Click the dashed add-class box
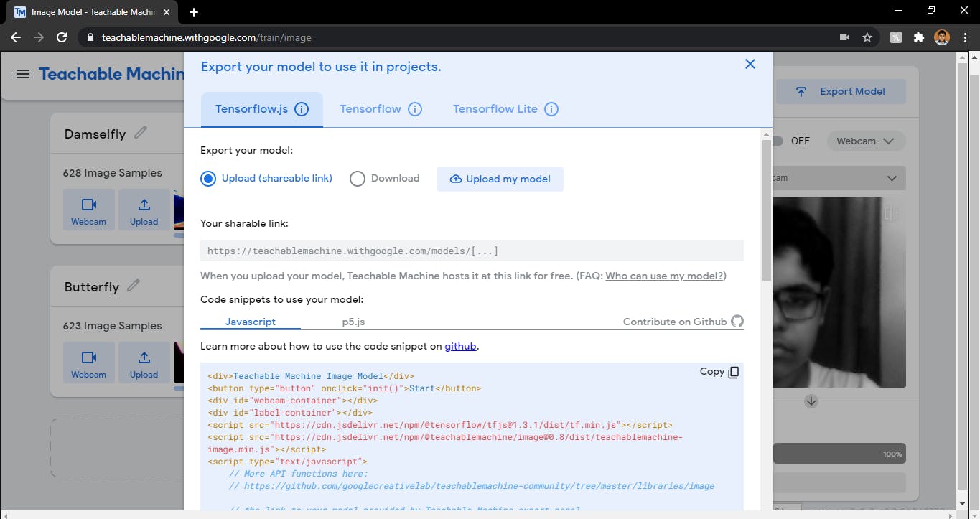980x519 pixels. 117,448
